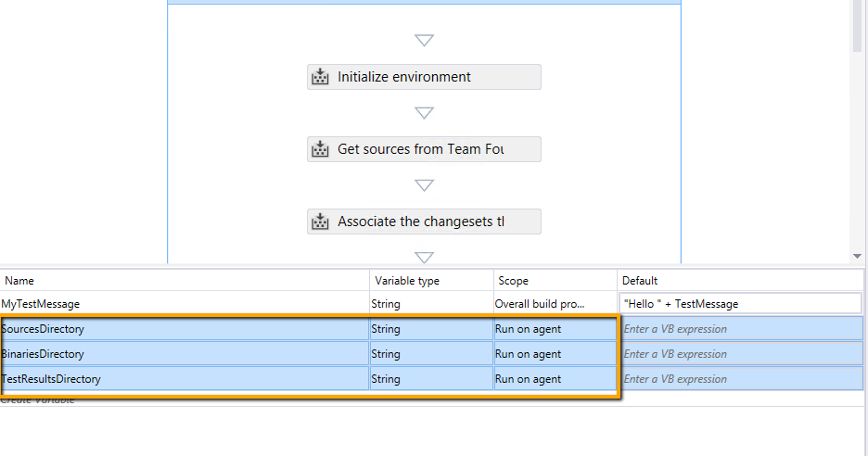Select the Initialize environment activity
Screen dimensions: 868x456
(424, 77)
